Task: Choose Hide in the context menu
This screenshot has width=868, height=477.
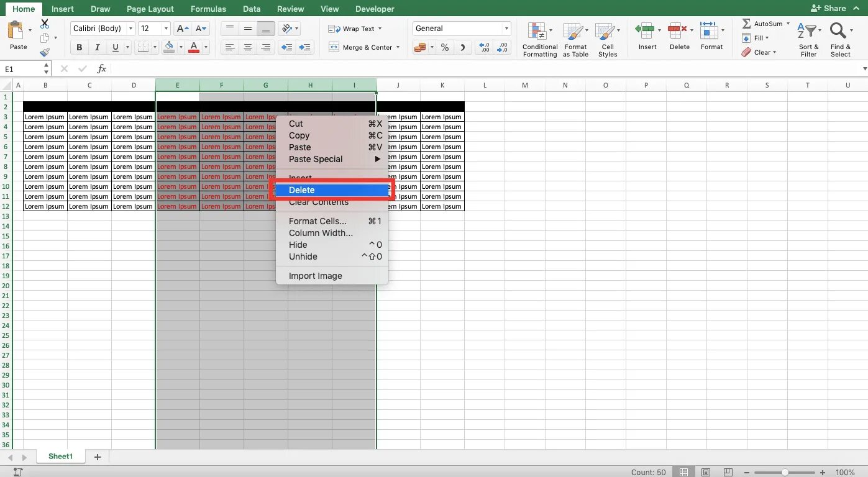Action: tap(332, 245)
